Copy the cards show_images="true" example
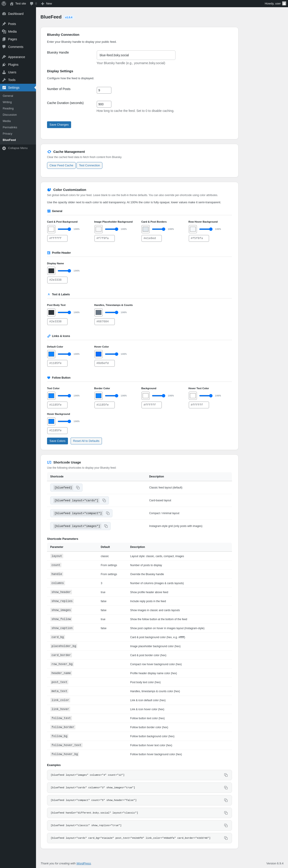This screenshot has height=868, width=288. pyautogui.click(x=226, y=787)
